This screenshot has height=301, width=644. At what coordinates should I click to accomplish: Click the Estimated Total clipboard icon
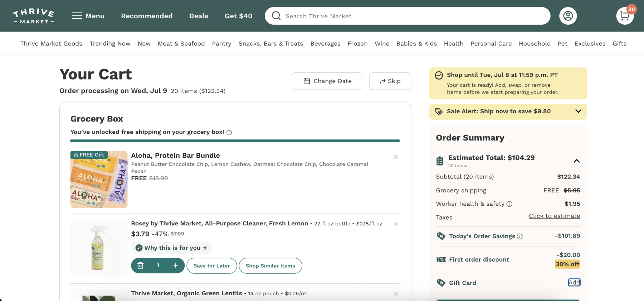[x=440, y=161]
